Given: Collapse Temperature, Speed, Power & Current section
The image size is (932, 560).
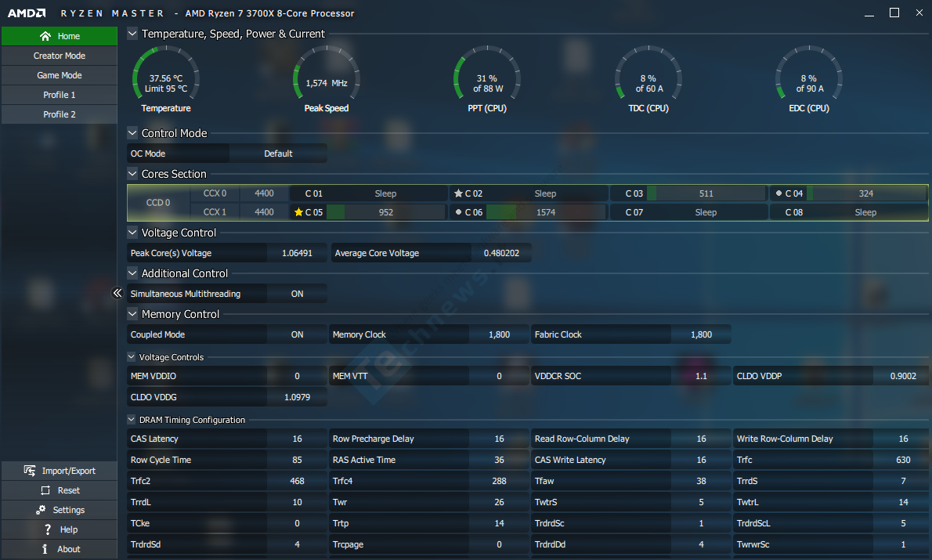Looking at the screenshot, I should point(132,34).
